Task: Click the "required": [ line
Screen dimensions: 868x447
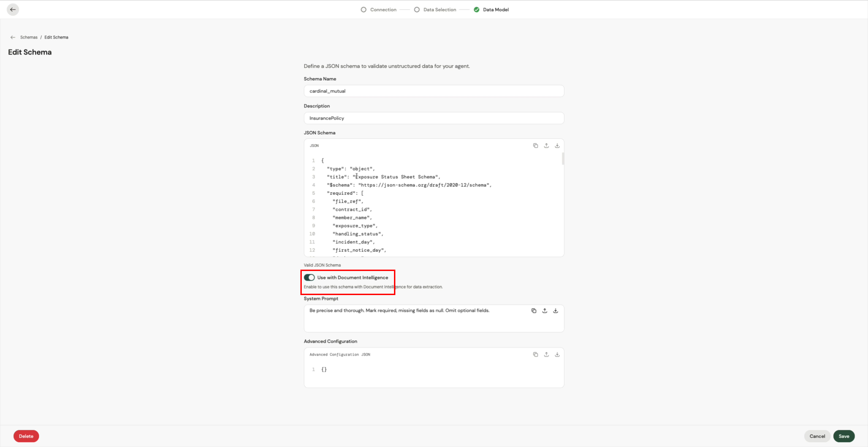Action: [x=345, y=193]
